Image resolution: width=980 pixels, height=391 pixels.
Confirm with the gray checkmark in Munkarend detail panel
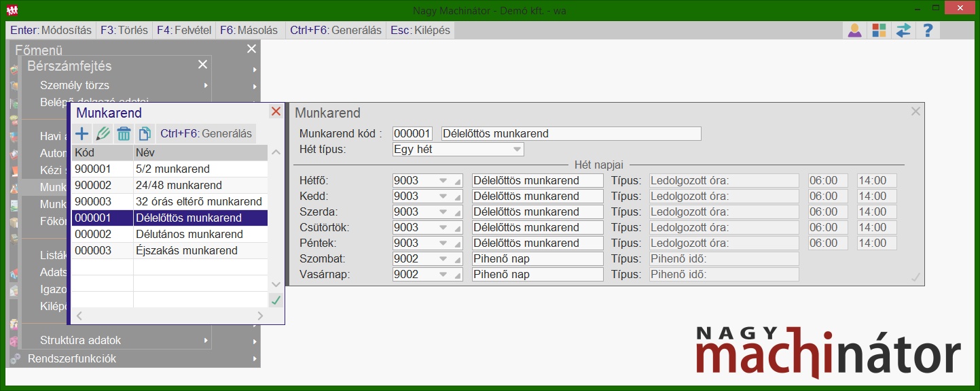(x=915, y=277)
